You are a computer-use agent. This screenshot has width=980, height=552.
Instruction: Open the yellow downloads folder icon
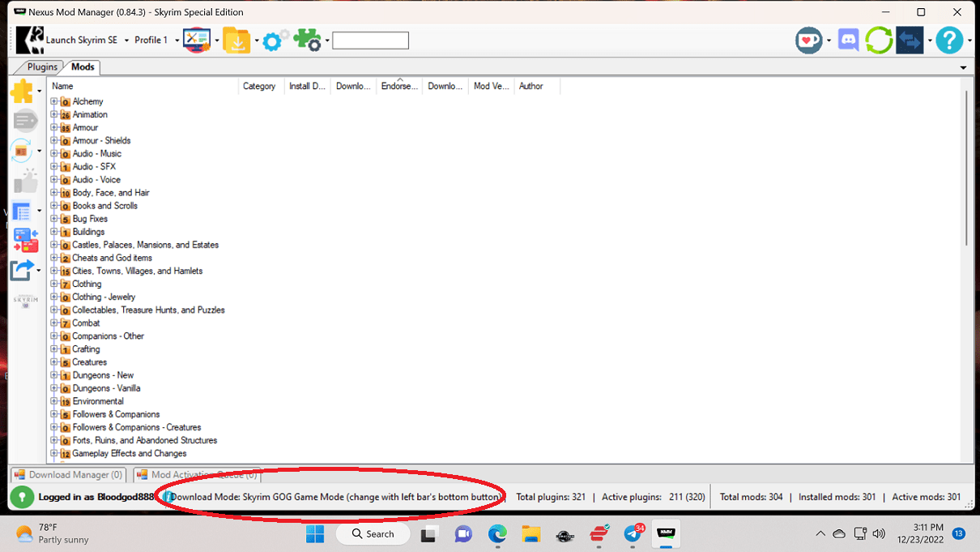tap(236, 40)
